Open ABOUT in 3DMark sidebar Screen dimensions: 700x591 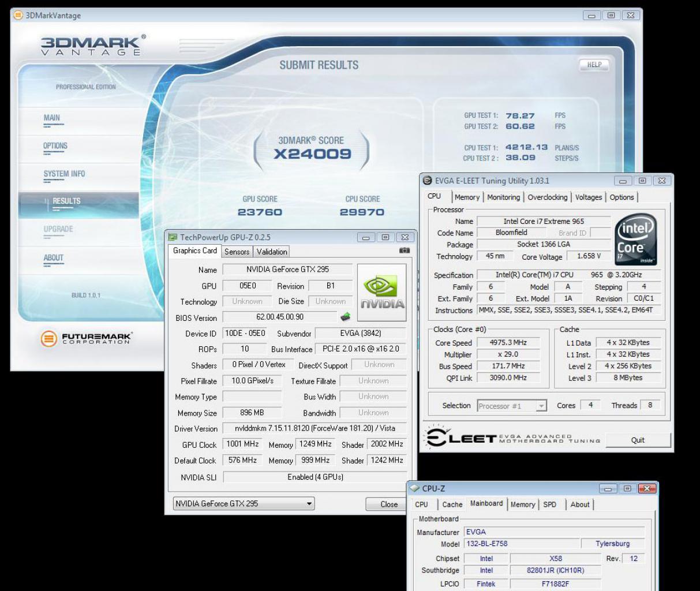[x=53, y=259]
